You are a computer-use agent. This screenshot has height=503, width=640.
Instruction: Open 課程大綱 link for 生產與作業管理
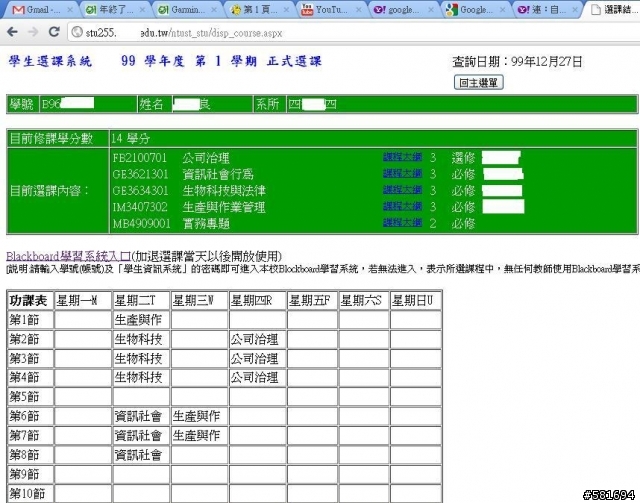(403, 207)
